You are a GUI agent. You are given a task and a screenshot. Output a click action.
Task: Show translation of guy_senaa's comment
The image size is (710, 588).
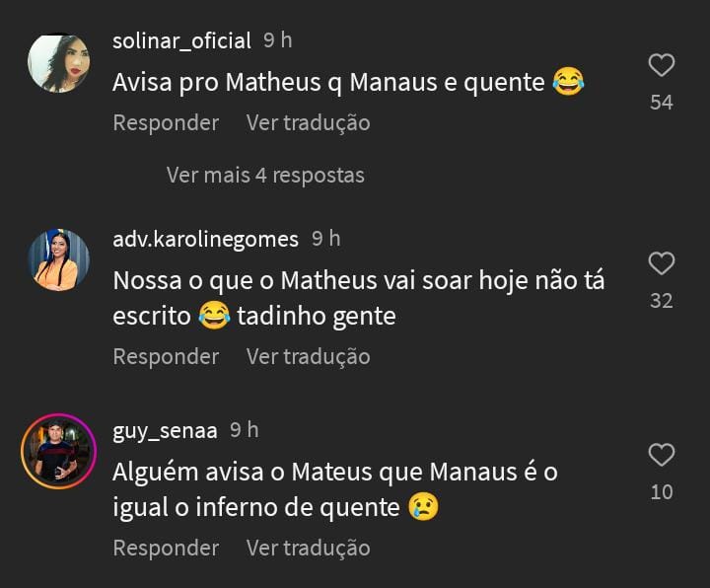(308, 548)
